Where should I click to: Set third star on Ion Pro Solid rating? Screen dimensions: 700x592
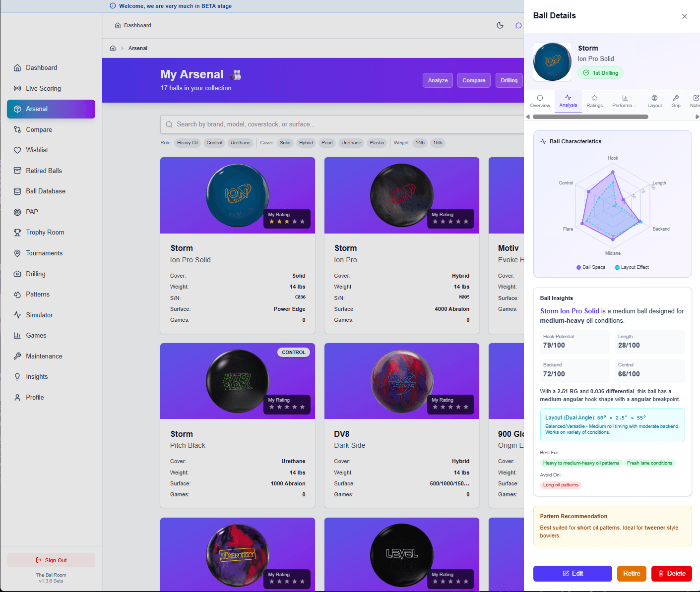pyautogui.click(x=287, y=222)
